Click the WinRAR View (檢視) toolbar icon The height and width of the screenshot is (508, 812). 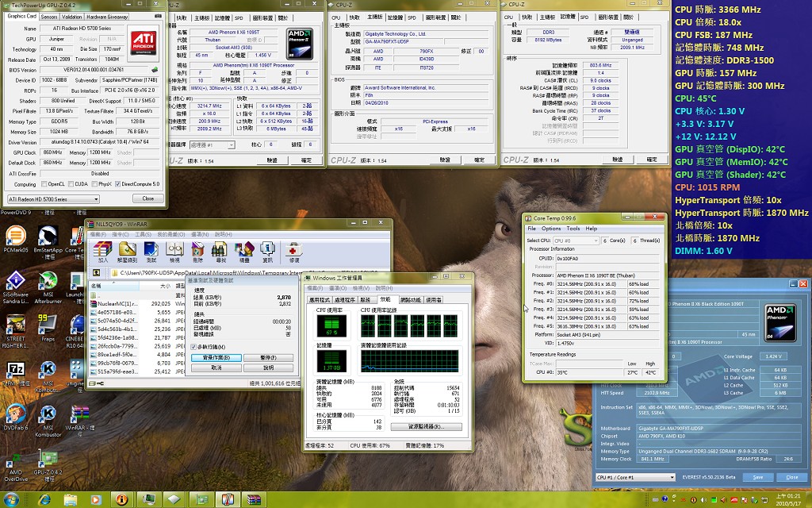[x=174, y=252]
